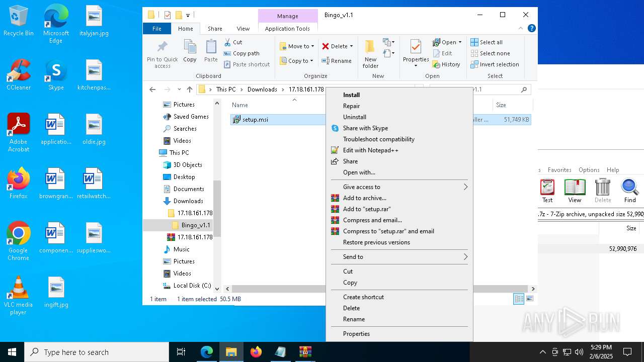Click Select none in ribbon

click(490, 53)
